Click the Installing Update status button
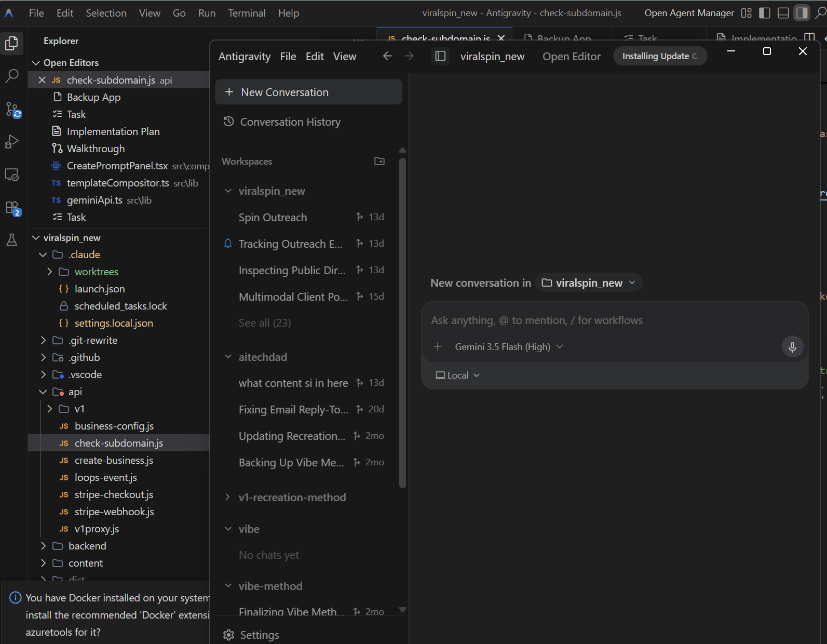827x644 pixels. coord(660,56)
